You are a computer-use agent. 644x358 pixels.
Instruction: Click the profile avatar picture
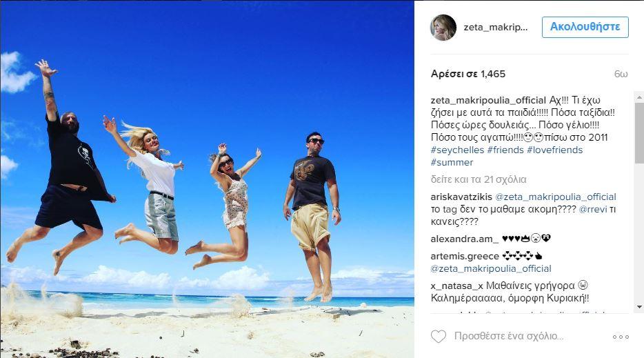click(x=443, y=28)
